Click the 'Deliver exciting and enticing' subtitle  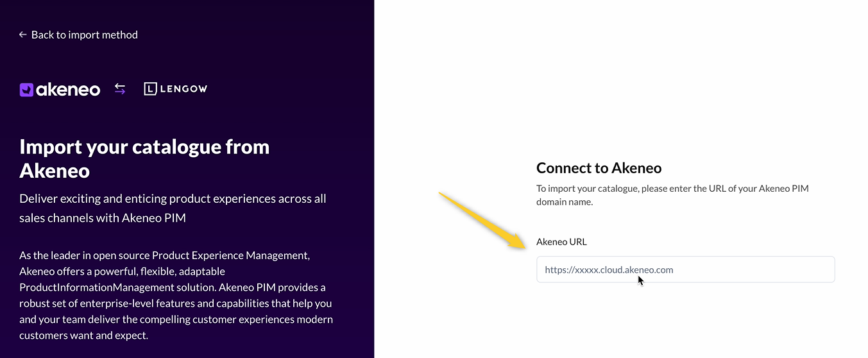(x=173, y=199)
